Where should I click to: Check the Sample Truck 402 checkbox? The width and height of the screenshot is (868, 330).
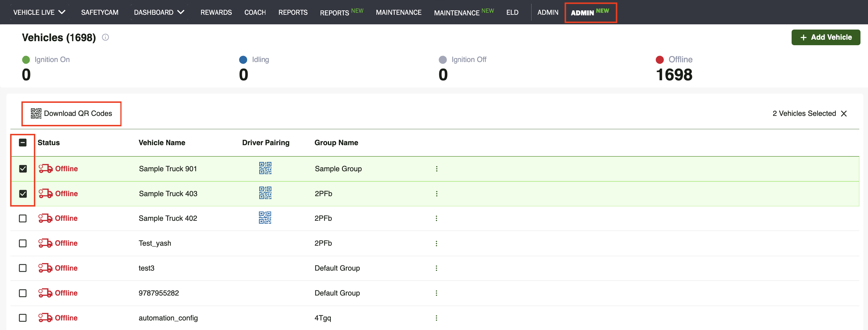(x=23, y=218)
